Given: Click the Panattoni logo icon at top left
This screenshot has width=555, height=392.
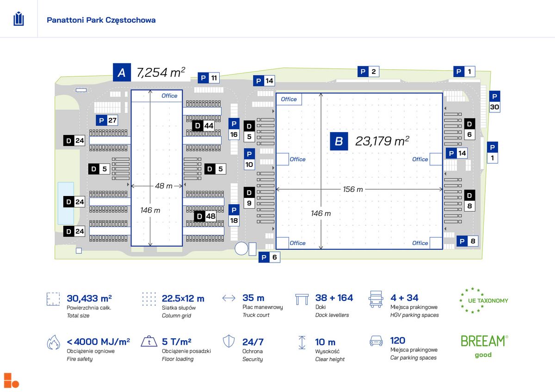Looking at the screenshot, I should tap(18, 19).
